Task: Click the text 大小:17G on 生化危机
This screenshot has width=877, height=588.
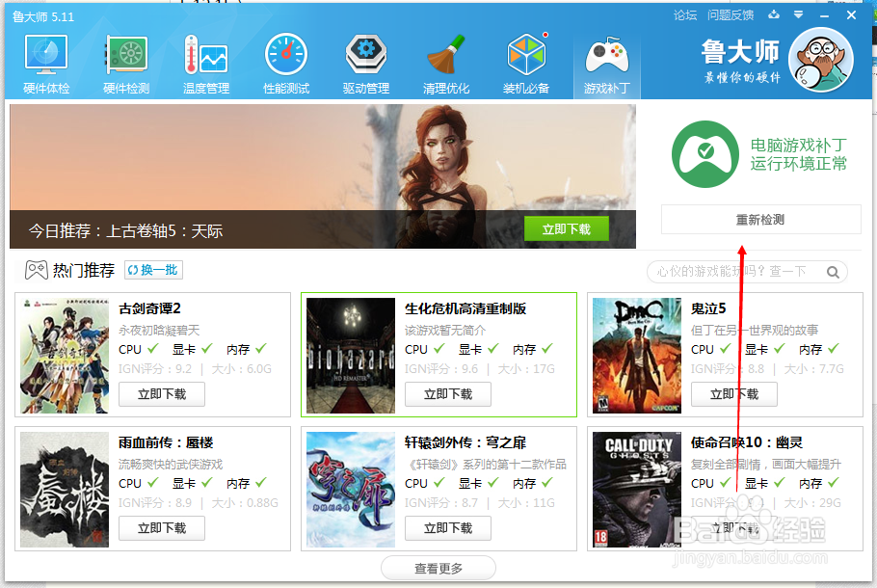Action: [526, 369]
